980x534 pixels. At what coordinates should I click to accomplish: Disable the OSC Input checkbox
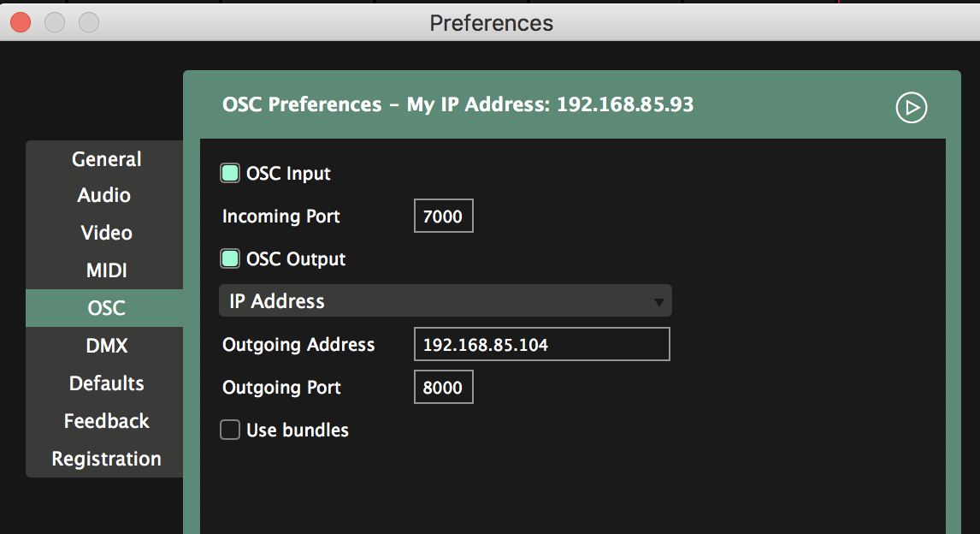230,174
